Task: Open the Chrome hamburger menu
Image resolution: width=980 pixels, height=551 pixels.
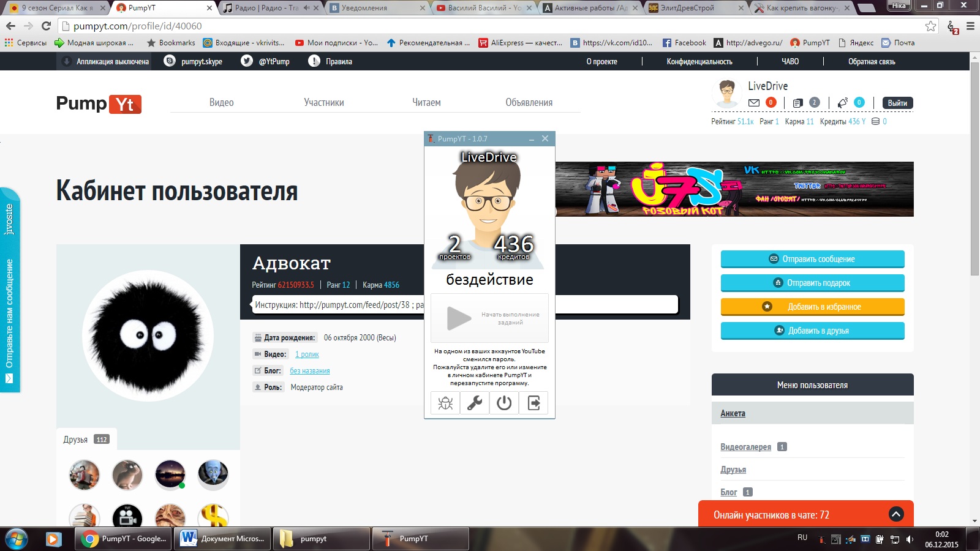Action: click(x=970, y=26)
